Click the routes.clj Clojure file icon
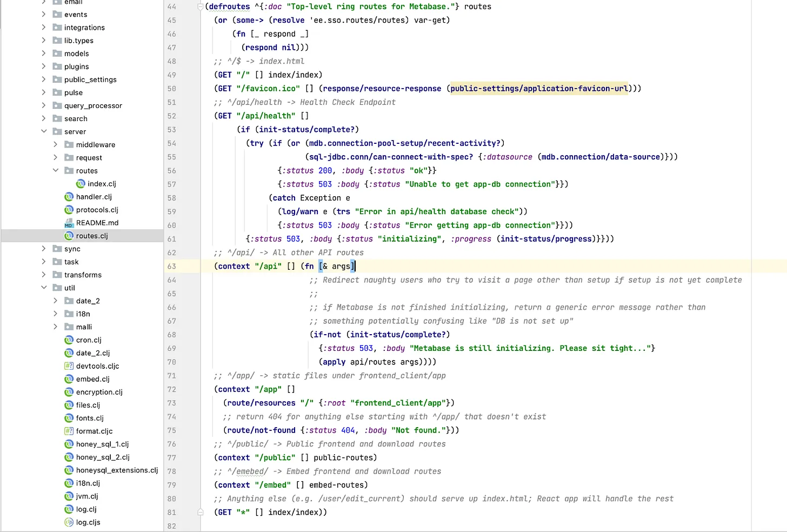 click(69, 236)
